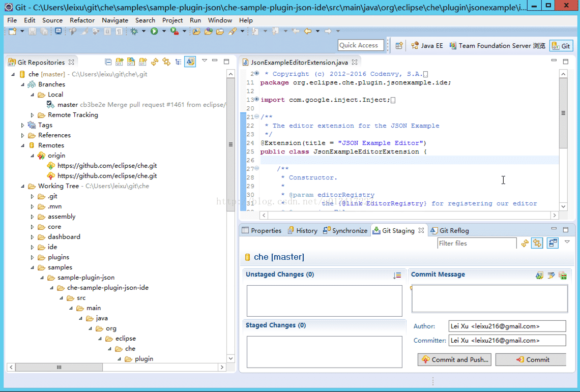Toggle link with selection in Git Staging

click(x=537, y=244)
